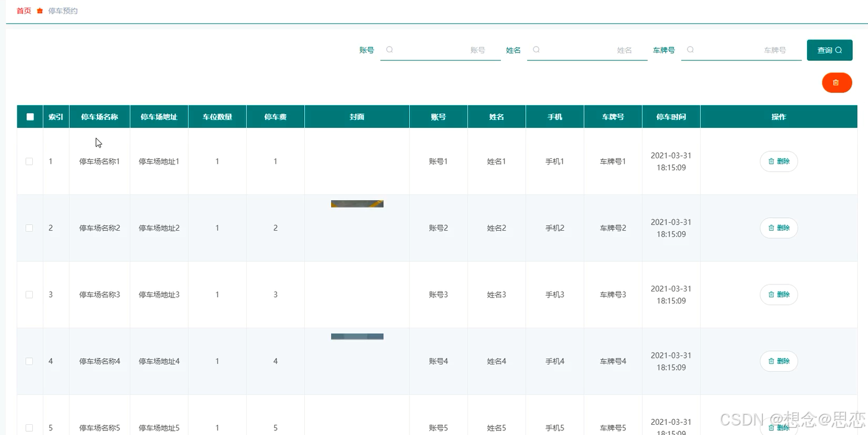
Task: Check the checkbox for row 1
Action: [x=29, y=161]
